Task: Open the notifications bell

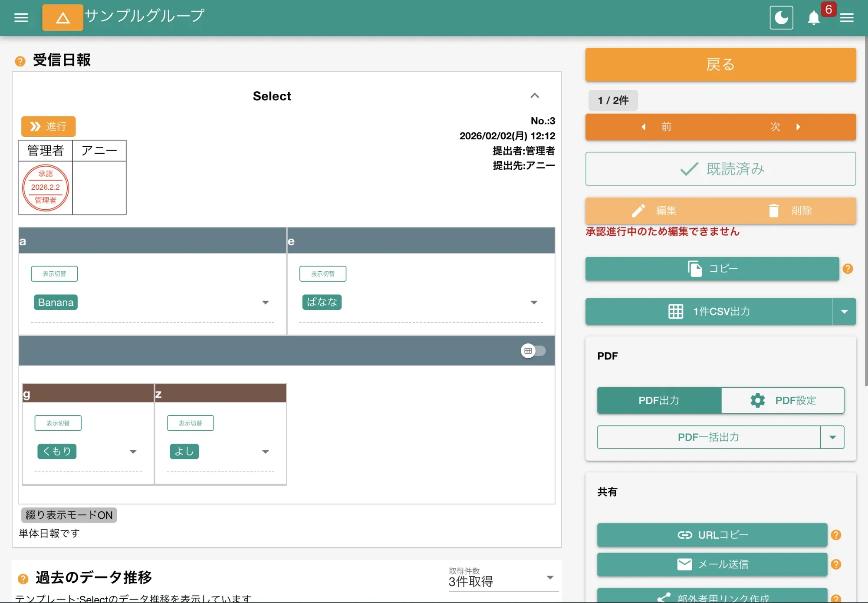Action: [814, 18]
